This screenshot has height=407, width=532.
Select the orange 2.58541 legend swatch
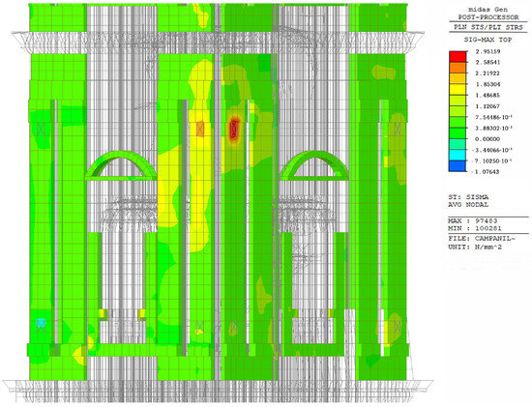point(458,68)
